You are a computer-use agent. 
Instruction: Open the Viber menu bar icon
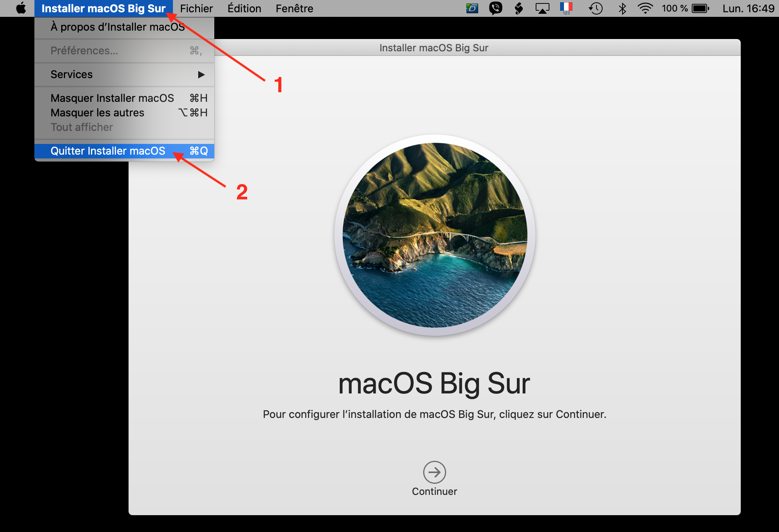[495, 8]
